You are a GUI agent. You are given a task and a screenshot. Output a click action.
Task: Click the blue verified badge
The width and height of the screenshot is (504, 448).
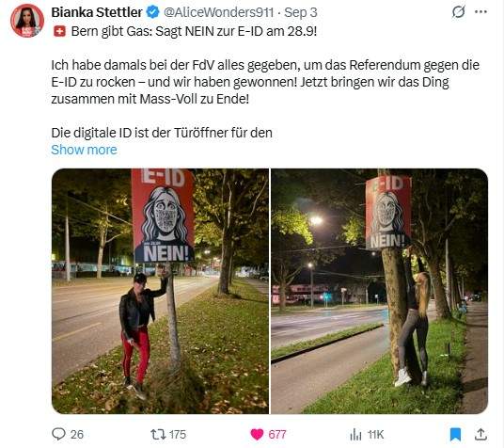tap(153, 12)
